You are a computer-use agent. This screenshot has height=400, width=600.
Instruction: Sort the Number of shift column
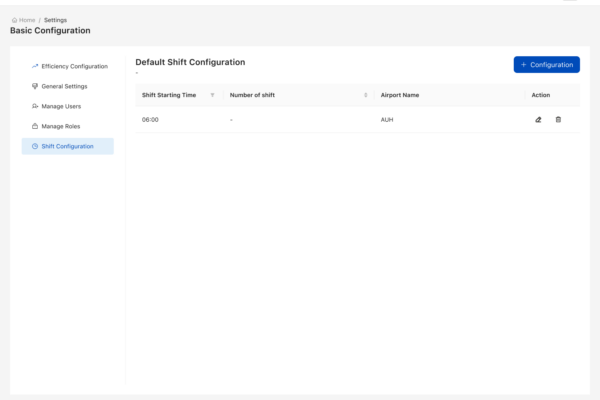click(x=365, y=95)
